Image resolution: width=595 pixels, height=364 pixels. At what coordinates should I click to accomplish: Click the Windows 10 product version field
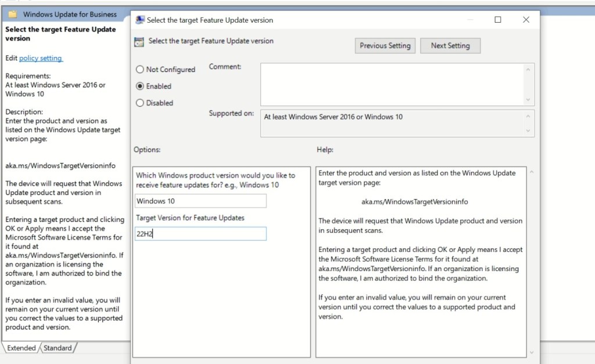200,201
